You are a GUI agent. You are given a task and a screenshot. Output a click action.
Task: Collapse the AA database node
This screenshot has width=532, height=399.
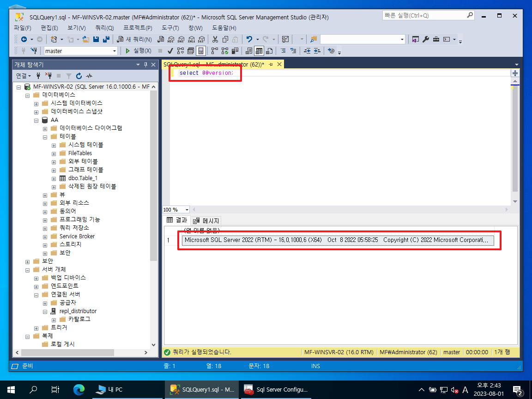click(x=36, y=121)
